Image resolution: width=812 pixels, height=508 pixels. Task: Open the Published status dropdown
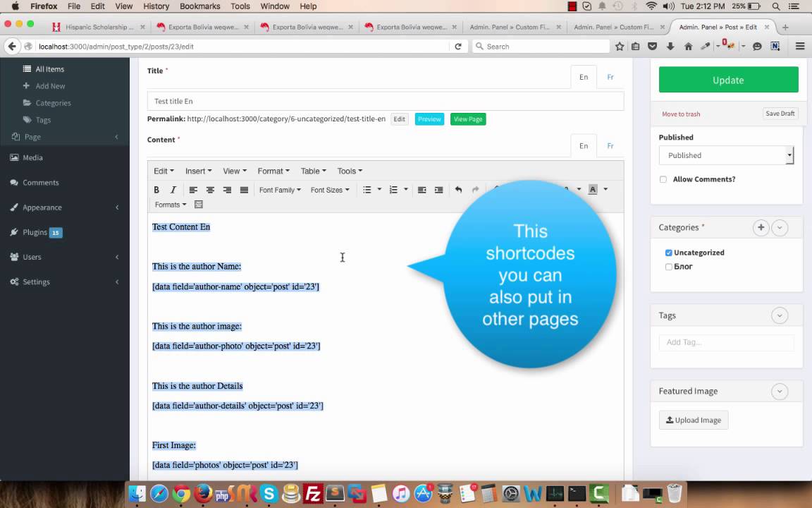[x=726, y=155]
